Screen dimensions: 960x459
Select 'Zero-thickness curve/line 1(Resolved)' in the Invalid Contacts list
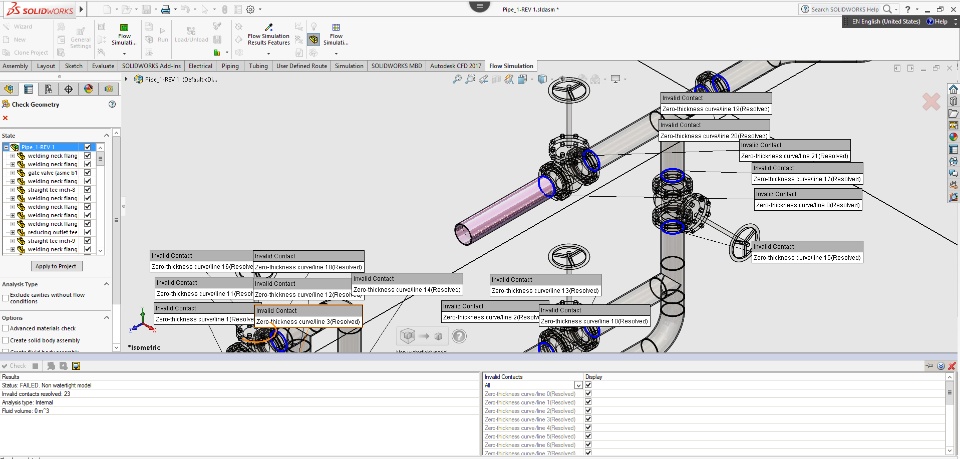point(530,402)
